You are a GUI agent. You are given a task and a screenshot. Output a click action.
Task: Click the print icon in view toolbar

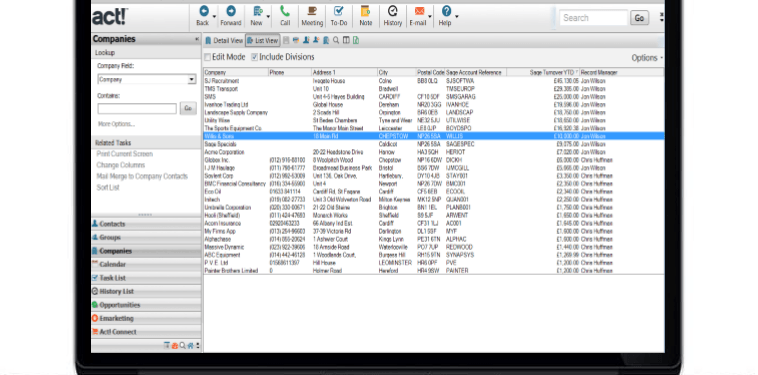pyautogui.click(x=296, y=41)
